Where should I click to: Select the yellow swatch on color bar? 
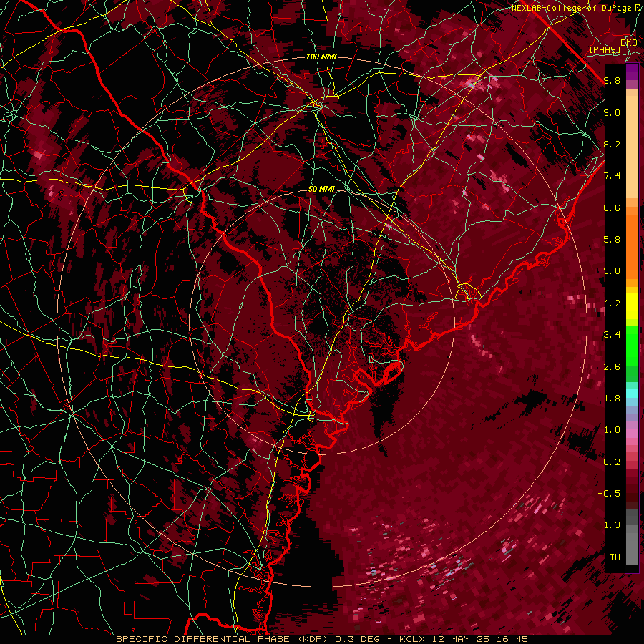(x=632, y=306)
